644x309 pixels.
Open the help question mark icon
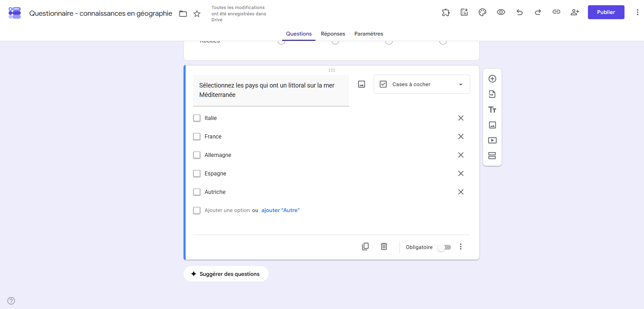pyautogui.click(x=11, y=301)
